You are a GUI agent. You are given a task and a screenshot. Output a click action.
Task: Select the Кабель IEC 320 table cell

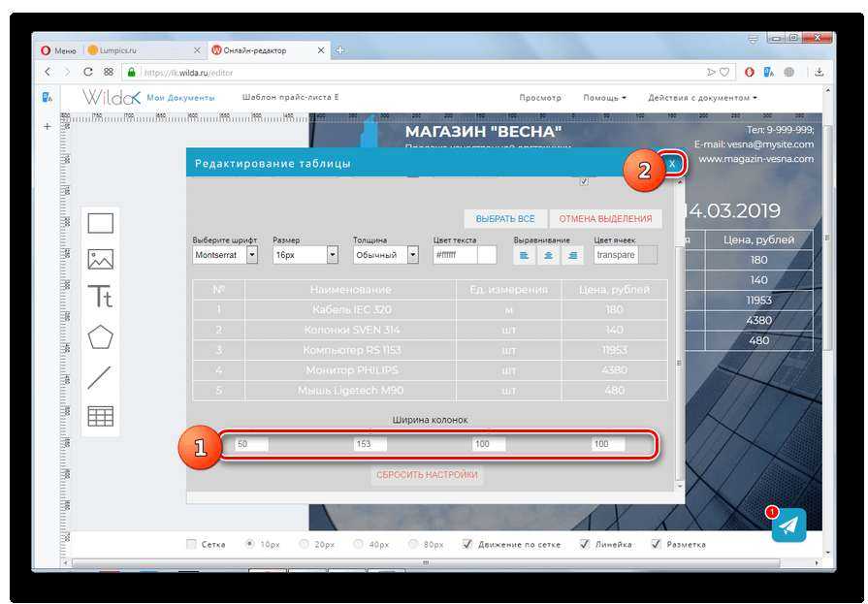(350, 309)
